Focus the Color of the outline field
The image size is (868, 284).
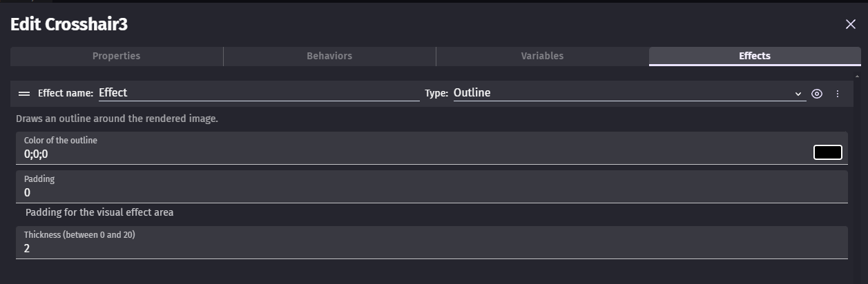pyautogui.click(x=414, y=154)
